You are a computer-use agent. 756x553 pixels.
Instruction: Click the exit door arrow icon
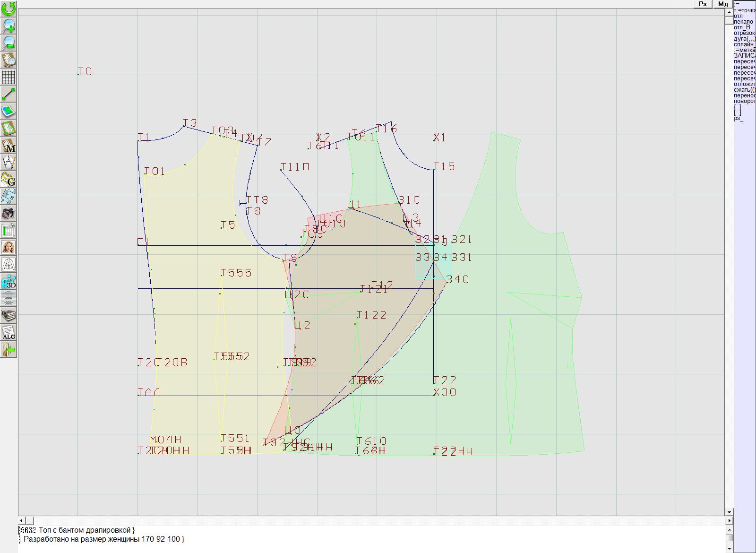coord(9,349)
